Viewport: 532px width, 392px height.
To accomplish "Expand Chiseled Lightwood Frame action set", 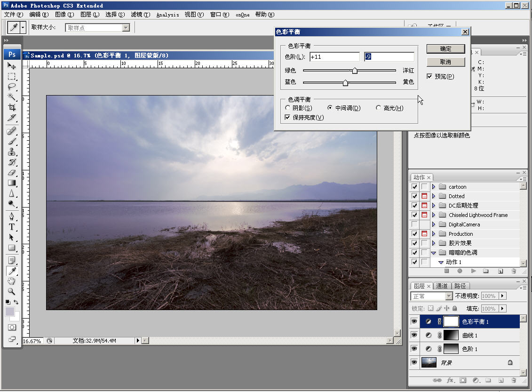I will pos(434,215).
